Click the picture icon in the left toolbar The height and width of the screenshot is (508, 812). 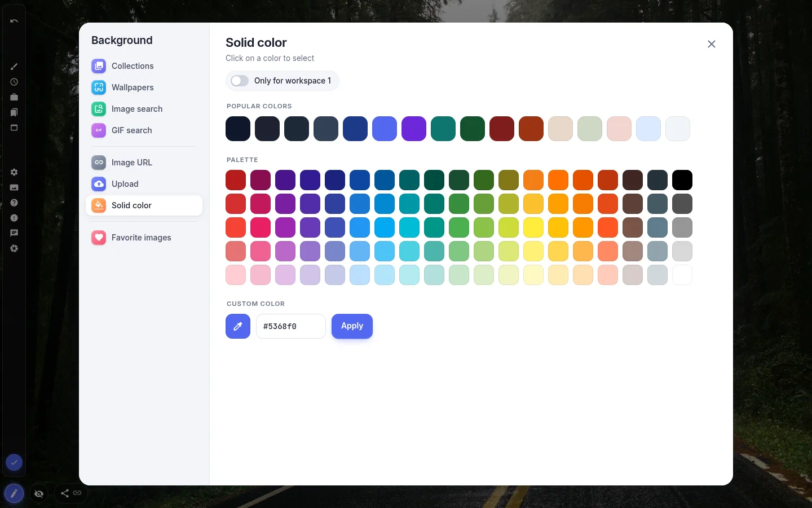click(14, 187)
